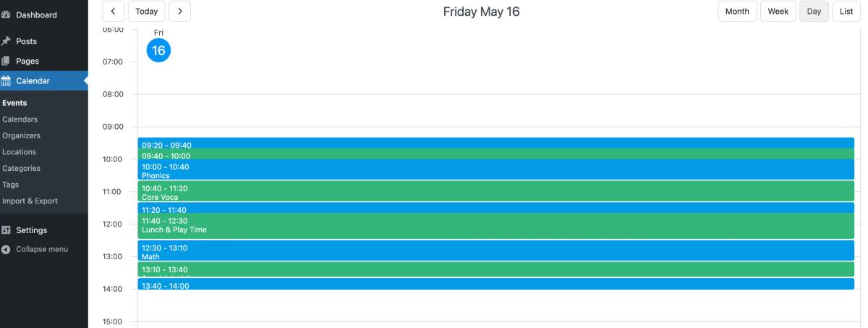Click the Collapse menu arrow icon
The image size is (868, 328).
[6, 249]
